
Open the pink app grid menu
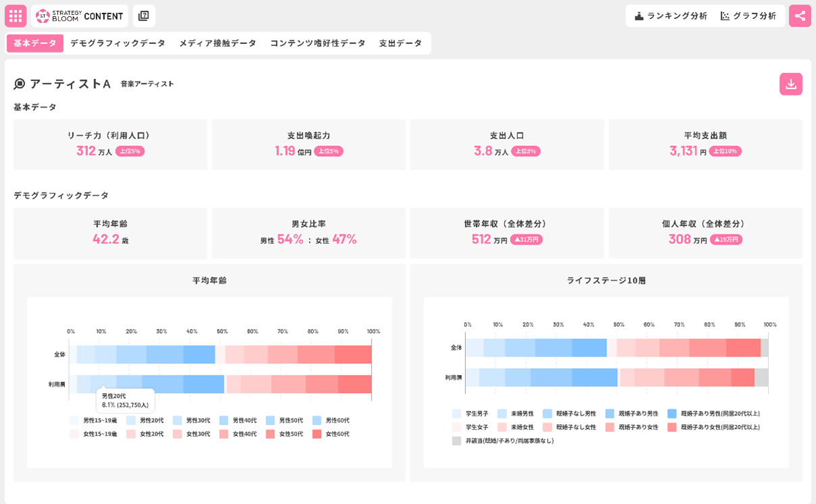16,16
